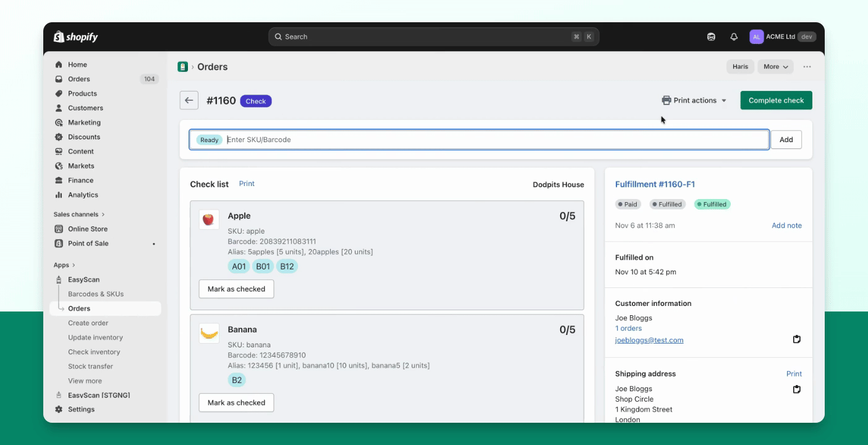This screenshot has height=445, width=868.
Task: Focus the Enter SKU/Barcode field
Action: point(479,140)
